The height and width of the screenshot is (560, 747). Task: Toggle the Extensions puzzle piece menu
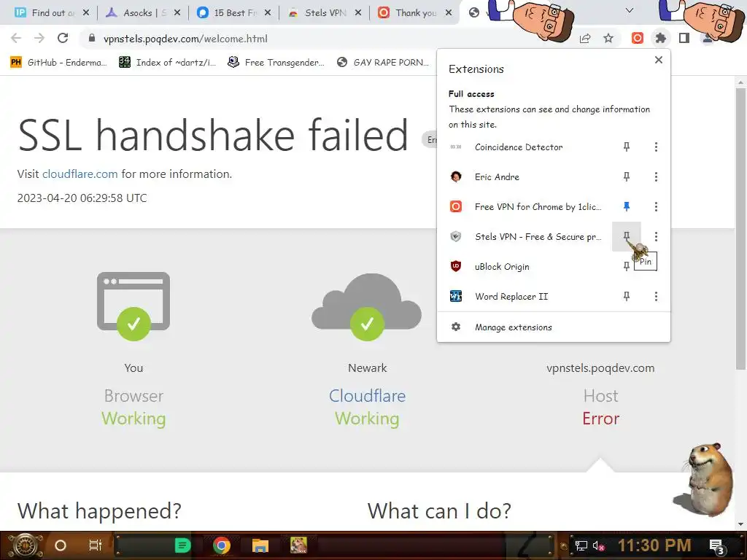[x=661, y=38]
